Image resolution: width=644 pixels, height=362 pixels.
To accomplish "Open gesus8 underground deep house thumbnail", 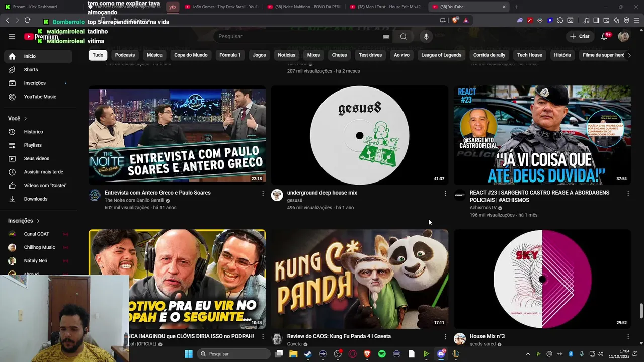I will 360,135.
